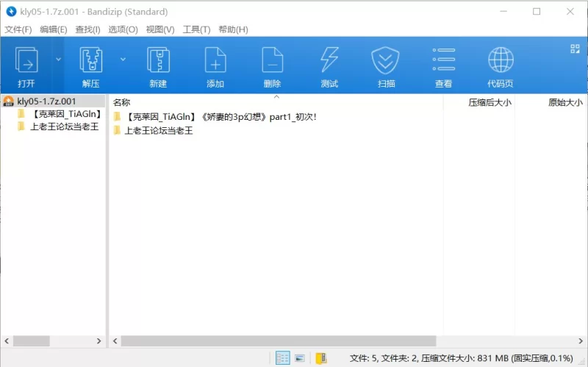Click the sort arrow above name column

[x=276, y=96]
